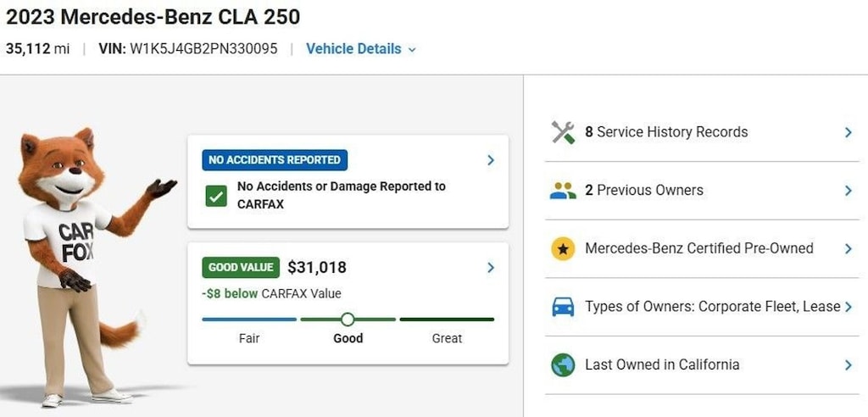Expand the Vehicle Details dropdown

(360, 48)
